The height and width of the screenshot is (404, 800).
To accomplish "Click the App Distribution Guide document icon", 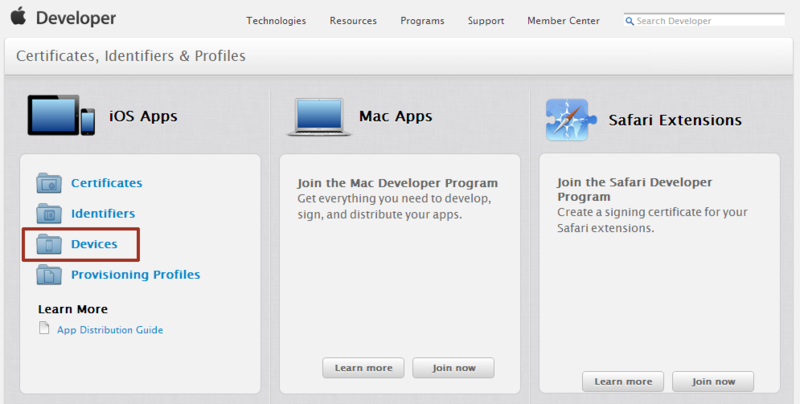I will (x=44, y=328).
